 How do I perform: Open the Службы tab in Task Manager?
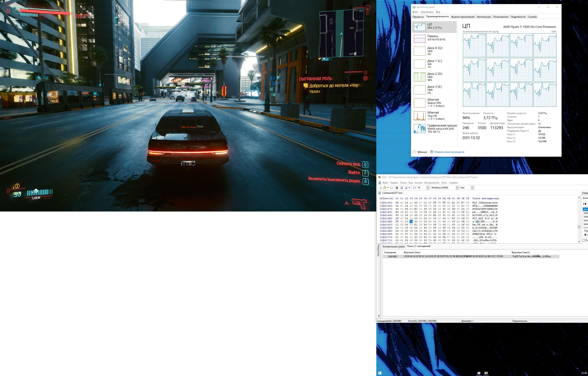click(x=532, y=17)
